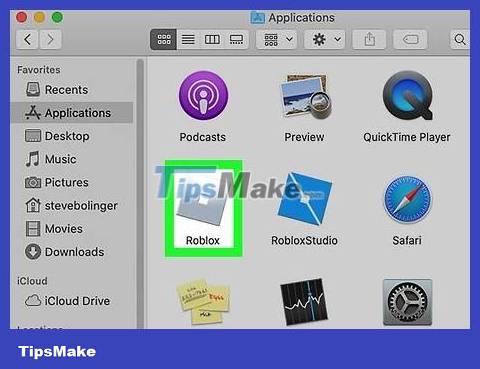Go forward with the right arrow button

50,40
